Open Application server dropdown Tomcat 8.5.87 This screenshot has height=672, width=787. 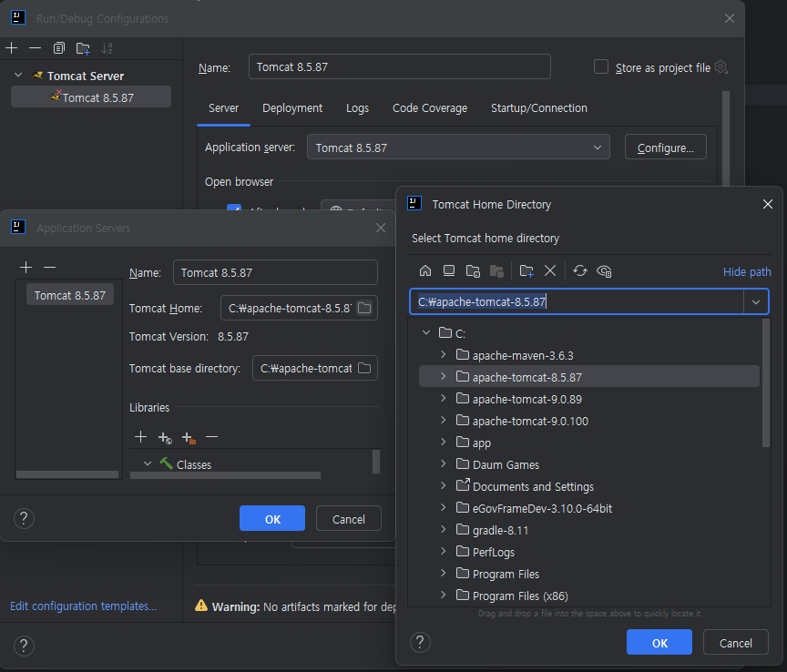point(458,148)
